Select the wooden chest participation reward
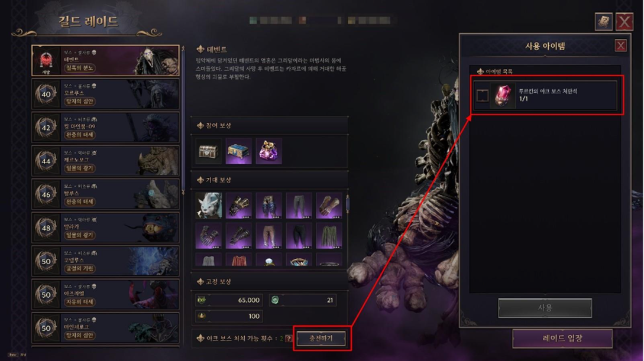The image size is (644, 361). [x=208, y=151]
